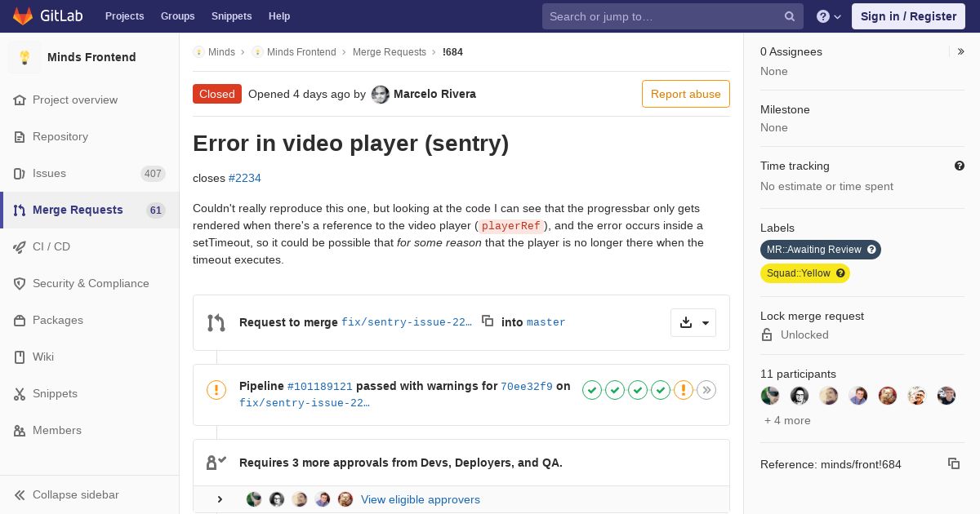Focus the Search or jump to field
The image size is (980, 514).
click(x=672, y=16)
